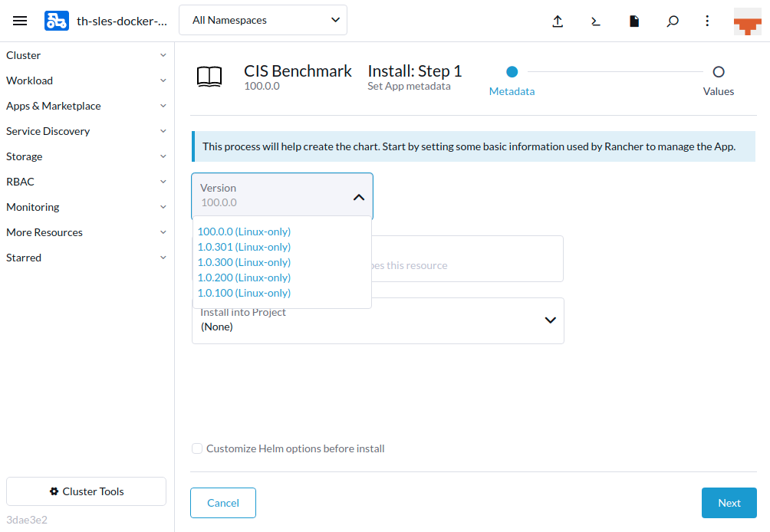Open the kubeconfig file icon
This screenshot has height=532, width=770.
pos(634,21)
